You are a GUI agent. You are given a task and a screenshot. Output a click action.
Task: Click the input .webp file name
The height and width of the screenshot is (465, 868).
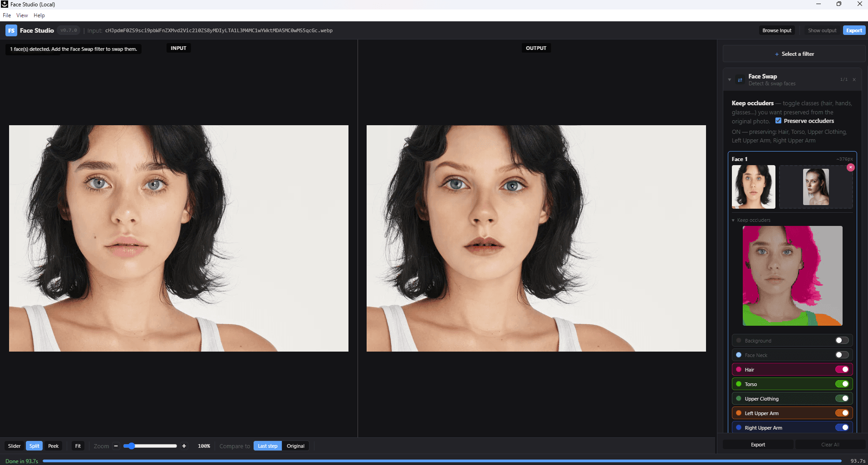(x=219, y=30)
